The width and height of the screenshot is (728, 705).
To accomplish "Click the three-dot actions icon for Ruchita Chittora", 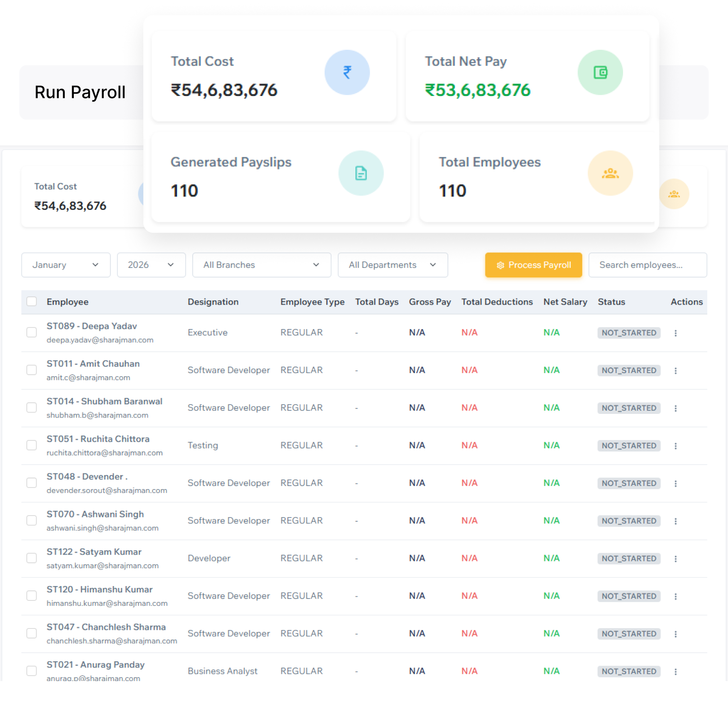I will (x=676, y=445).
